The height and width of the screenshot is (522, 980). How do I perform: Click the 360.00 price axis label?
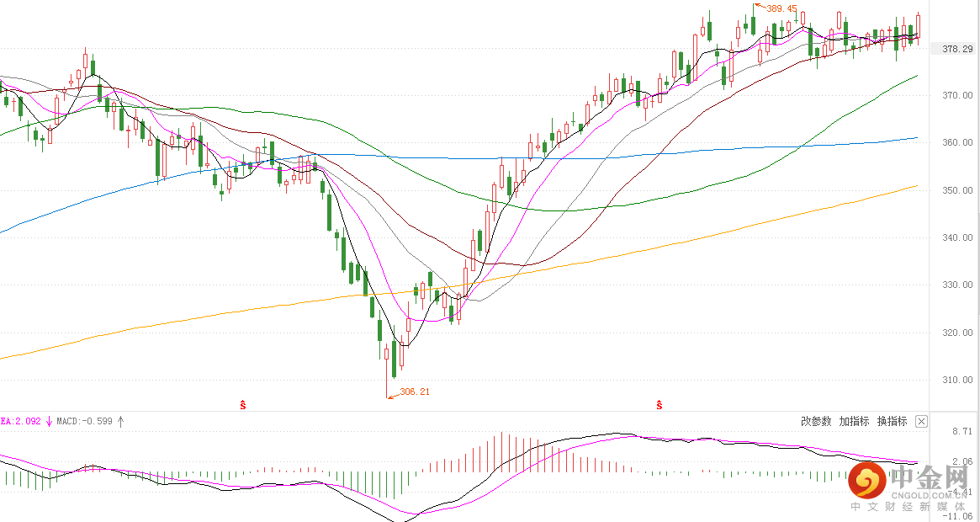958,142
